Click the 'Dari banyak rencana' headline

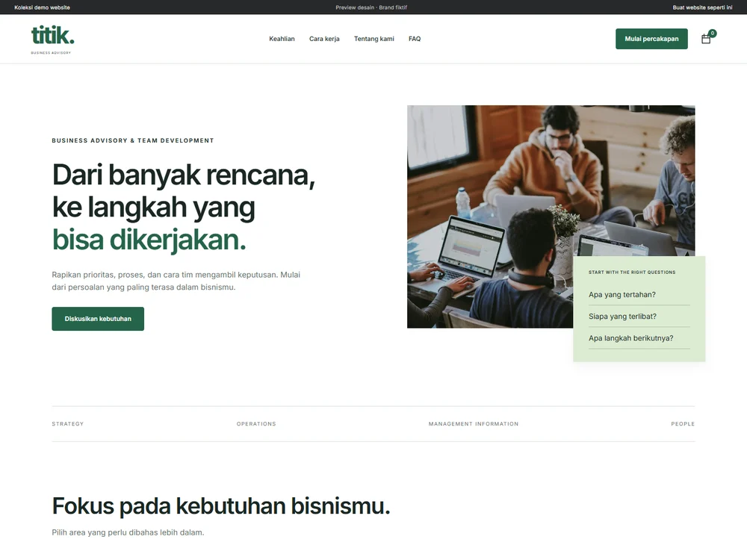(184, 207)
